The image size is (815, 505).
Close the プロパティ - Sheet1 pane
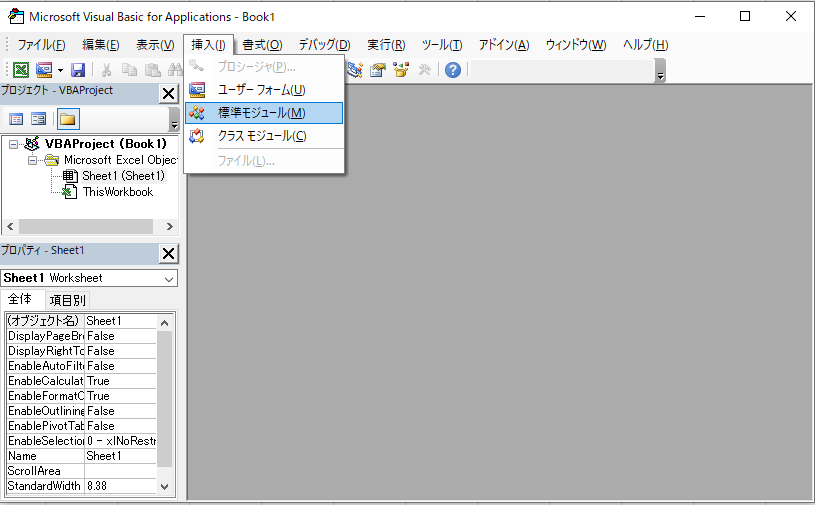pos(168,254)
